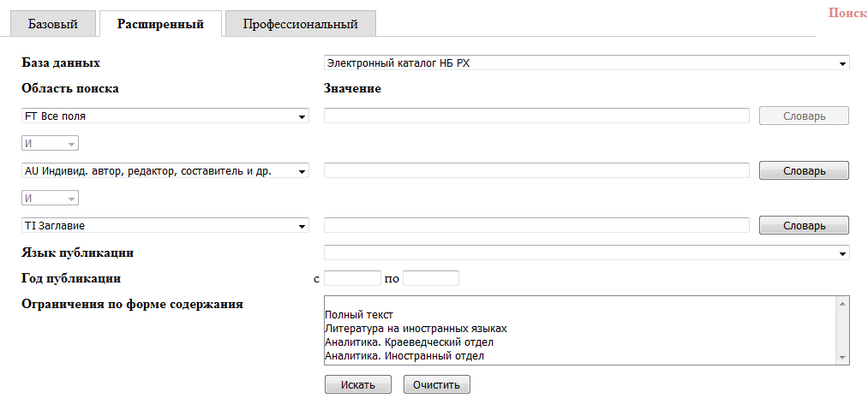Viewport: 868px width, 404px height.
Task: Click the Словарь button for the title row
Action: click(804, 226)
